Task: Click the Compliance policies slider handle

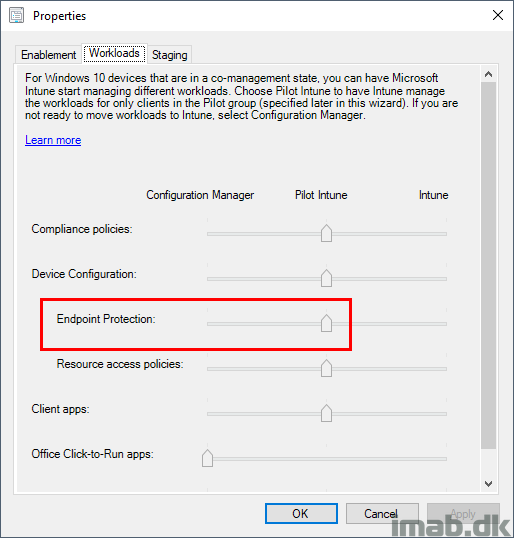Action: coord(326,233)
